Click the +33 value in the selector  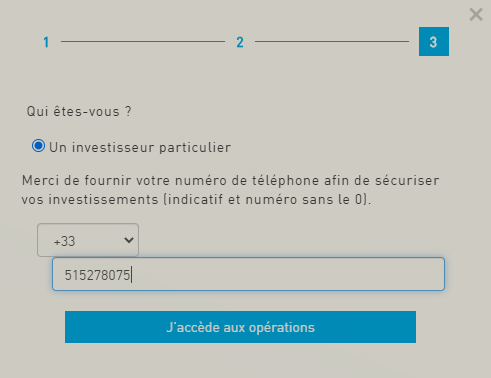pos(64,241)
